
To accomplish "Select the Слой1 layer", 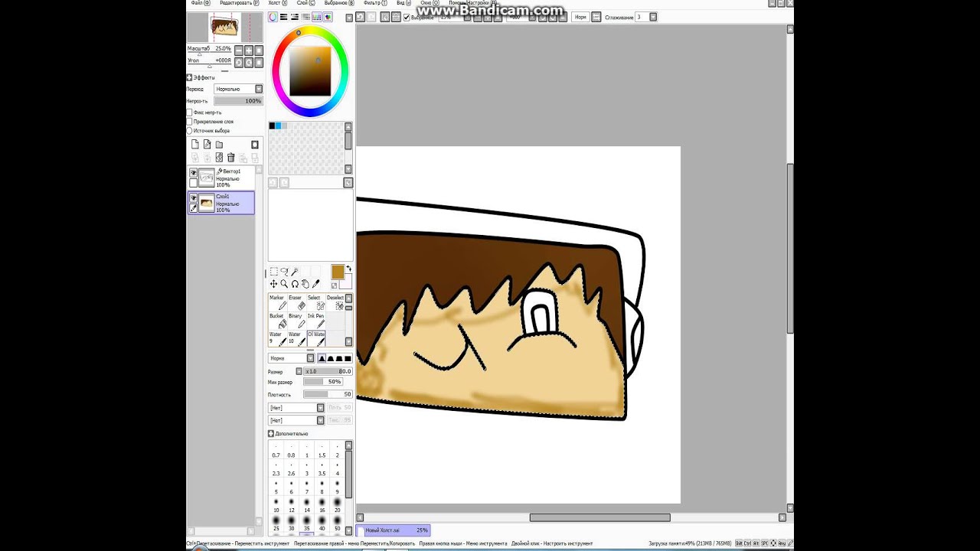I will click(x=221, y=203).
